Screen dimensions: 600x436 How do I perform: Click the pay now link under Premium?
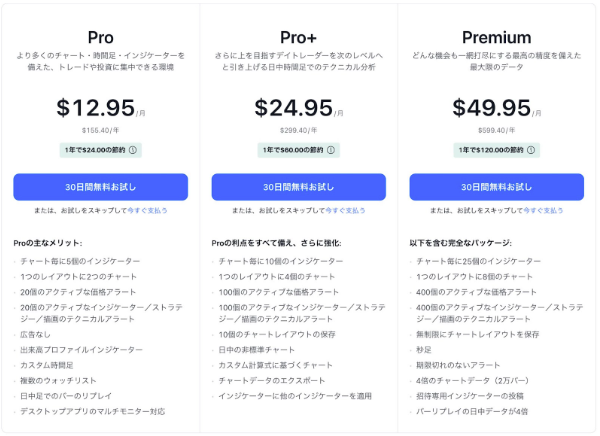[x=543, y=211]
